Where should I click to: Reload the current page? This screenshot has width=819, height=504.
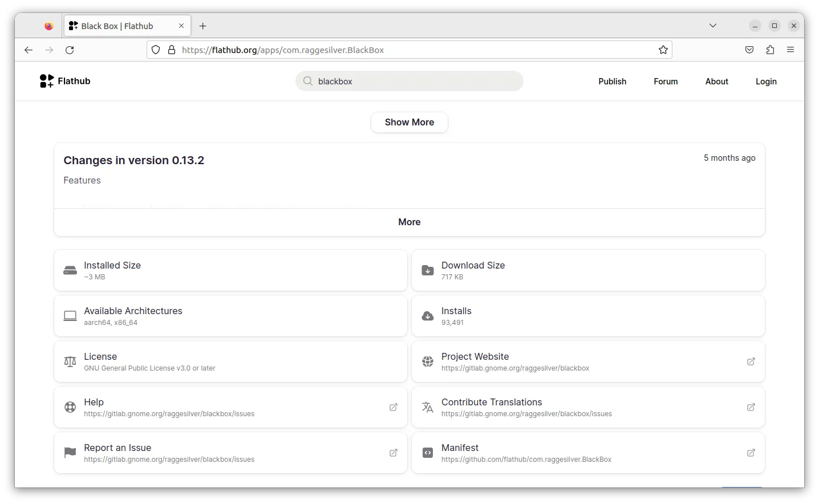point(70,50)
